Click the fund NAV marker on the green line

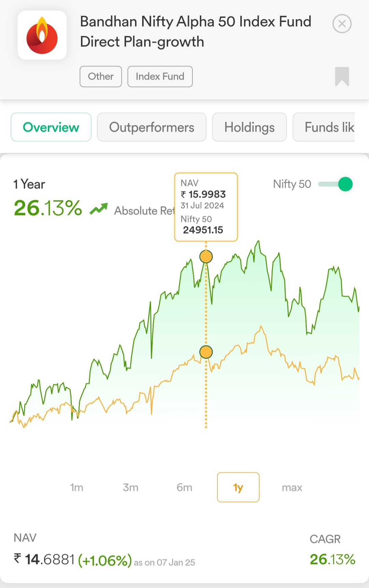click(206, 257)
